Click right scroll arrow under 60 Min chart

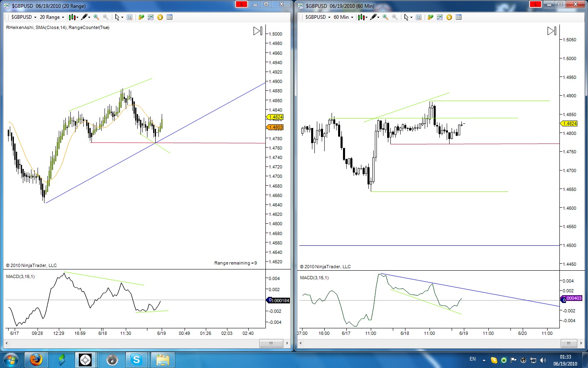581,343
